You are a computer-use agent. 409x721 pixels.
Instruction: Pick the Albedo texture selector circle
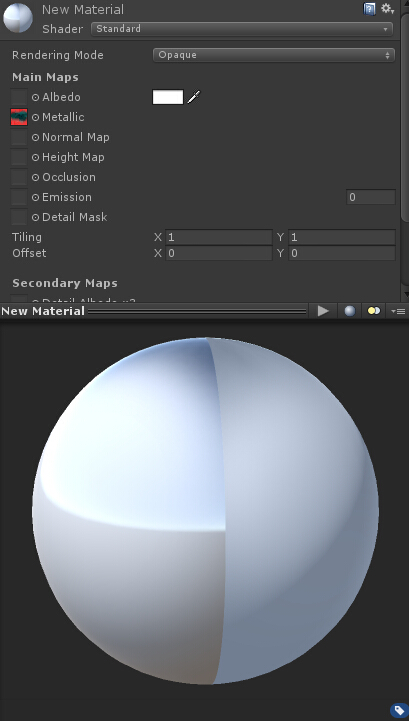click(x=35, y=97)
